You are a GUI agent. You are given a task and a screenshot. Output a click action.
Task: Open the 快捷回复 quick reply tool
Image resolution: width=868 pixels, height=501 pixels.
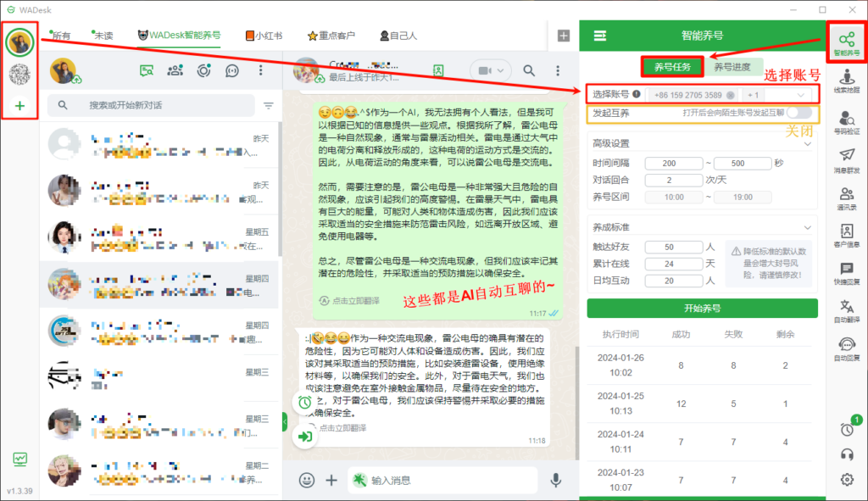coord(847,274)
